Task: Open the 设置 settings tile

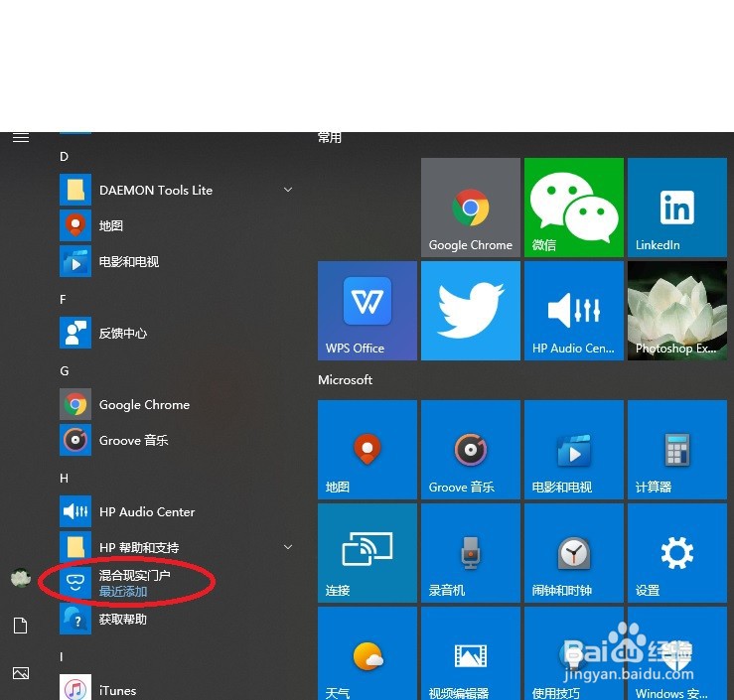Action: click(x=677, y=553)
